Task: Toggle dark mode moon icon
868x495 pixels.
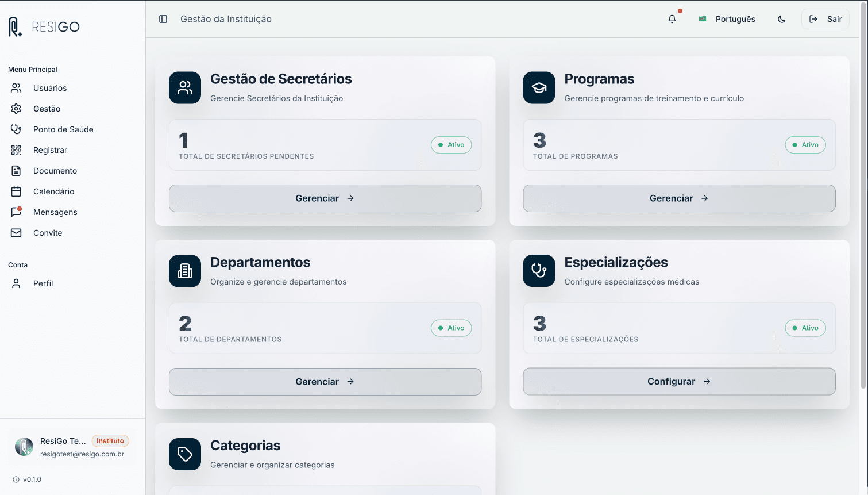Action: point(782,19)
